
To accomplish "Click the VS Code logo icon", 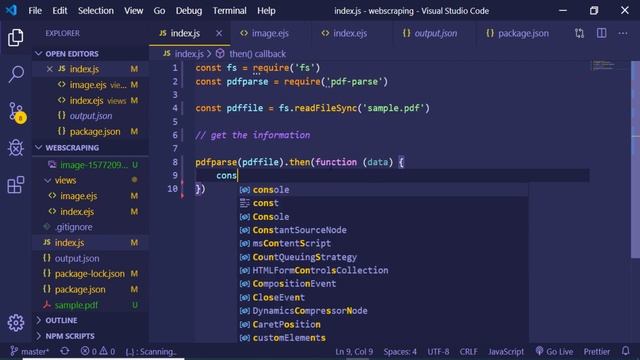I will pos(11,10).
